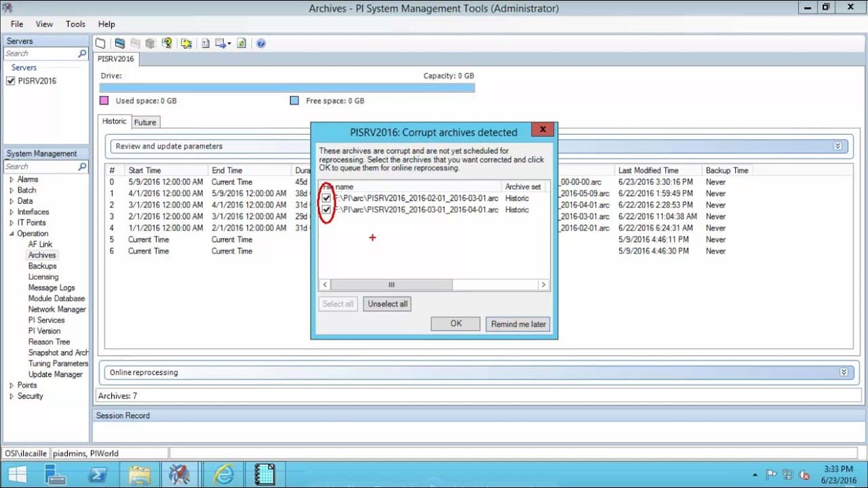Click the Remind me later button
This screenshot has height=488, width=868.
tap(518, 324)
